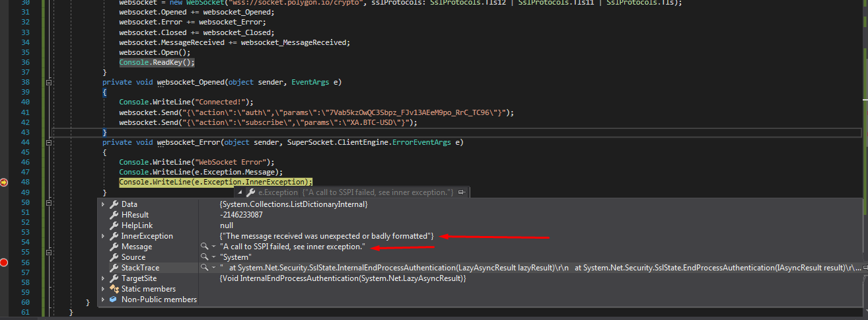Click the ErrorEventArgs type name
Viewport: 868px width, 320px height.
pyautogui.click(x=424, y=142)
